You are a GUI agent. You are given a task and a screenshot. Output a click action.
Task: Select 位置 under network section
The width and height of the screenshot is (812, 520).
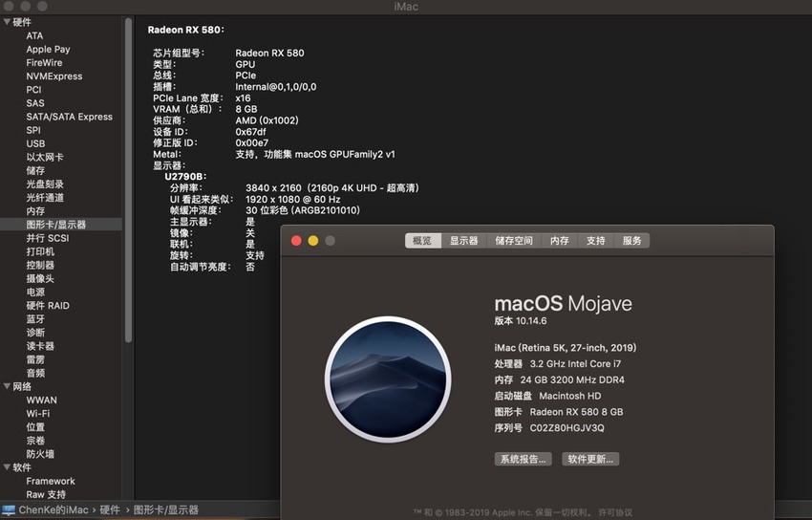(x=35, y=426)
